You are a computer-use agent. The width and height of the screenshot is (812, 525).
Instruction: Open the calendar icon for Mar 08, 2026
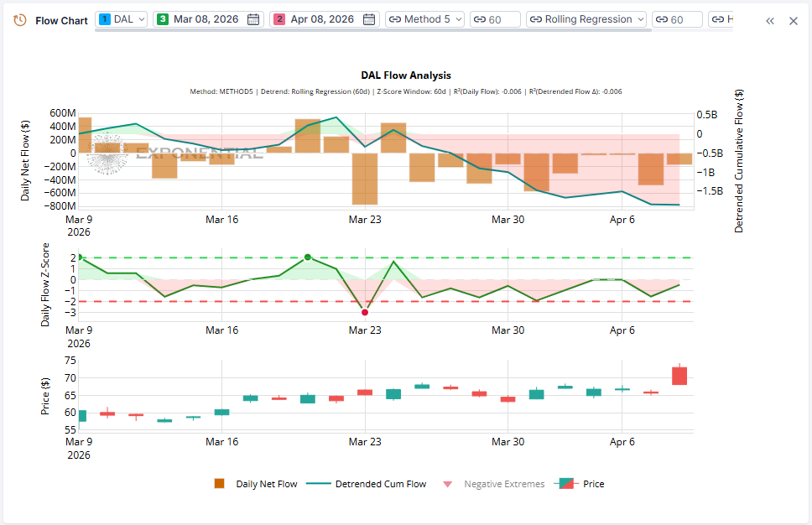pos(252,18)
